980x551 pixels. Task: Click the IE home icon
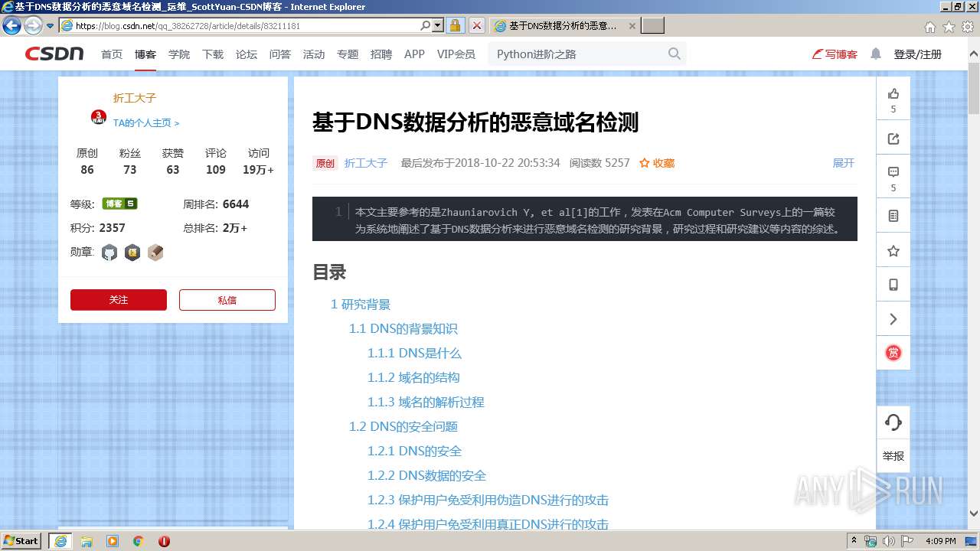point(929,27)
